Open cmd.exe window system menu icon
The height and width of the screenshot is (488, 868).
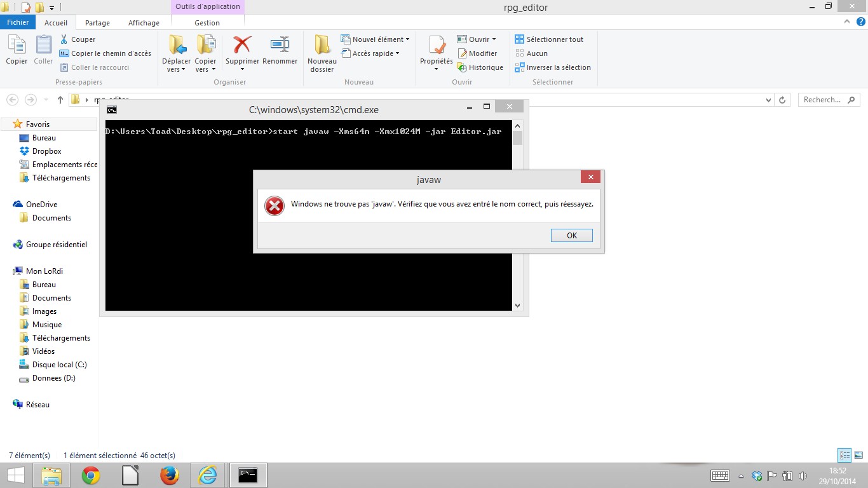112,109
